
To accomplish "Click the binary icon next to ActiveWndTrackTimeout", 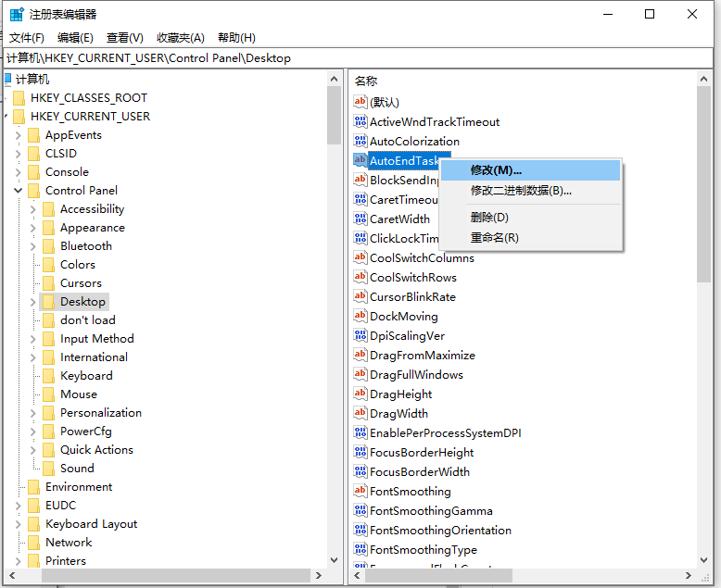I will pos(360,121).
